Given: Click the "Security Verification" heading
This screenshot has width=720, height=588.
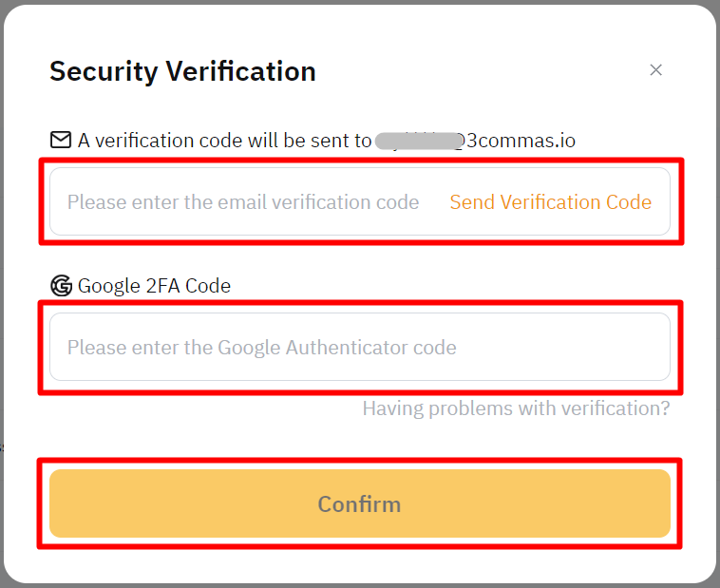Looking at the screenshot, I should click(182, 71).
